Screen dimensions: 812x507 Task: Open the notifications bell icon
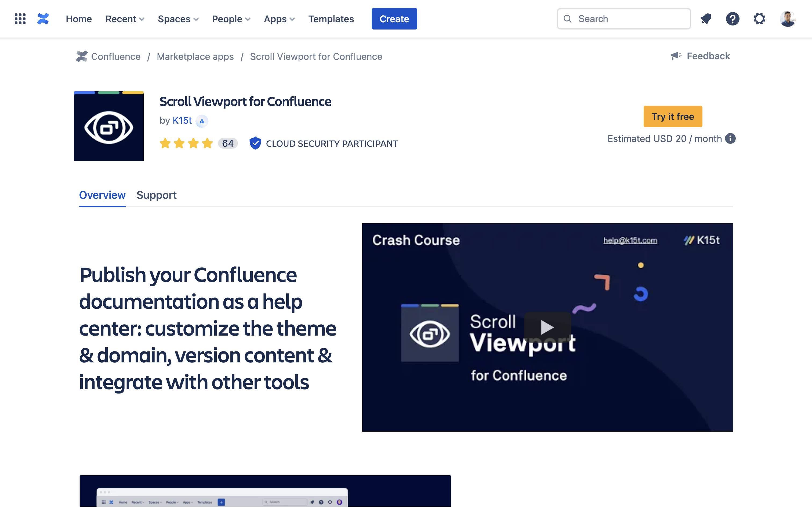click(x=706, y=19)
